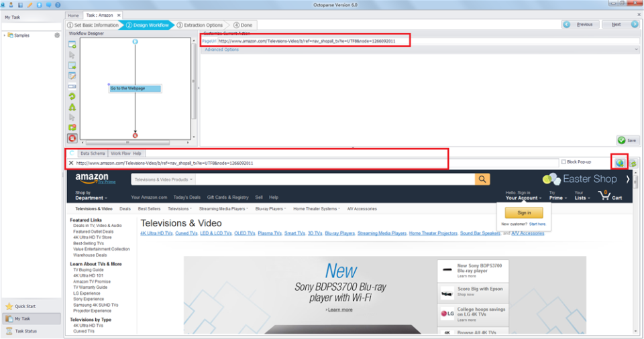The image size is (644, 339).
Task: Select the lower mouse cursor tool in the workflow toolbar
Action: 72,117
